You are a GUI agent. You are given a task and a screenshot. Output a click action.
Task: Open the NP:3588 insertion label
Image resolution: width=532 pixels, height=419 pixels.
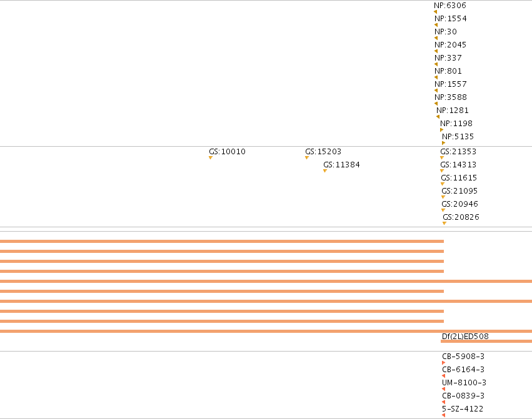click(451, 97)
